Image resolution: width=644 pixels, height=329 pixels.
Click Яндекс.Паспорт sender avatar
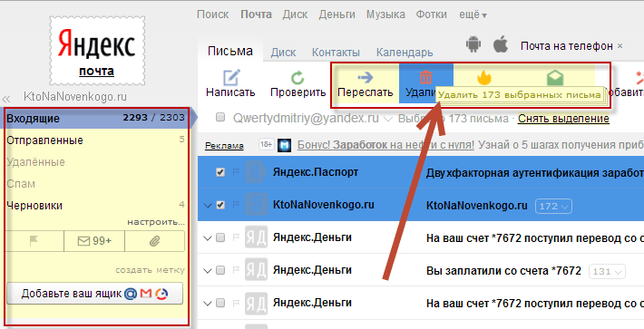(x=257, y=172)
